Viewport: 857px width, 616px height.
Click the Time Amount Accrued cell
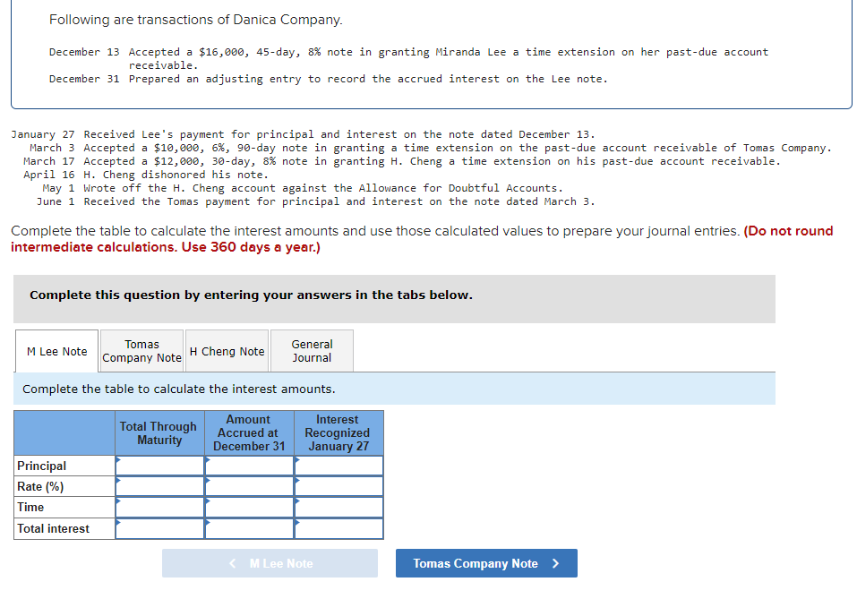pyautogui.click(x=249, y=507)
